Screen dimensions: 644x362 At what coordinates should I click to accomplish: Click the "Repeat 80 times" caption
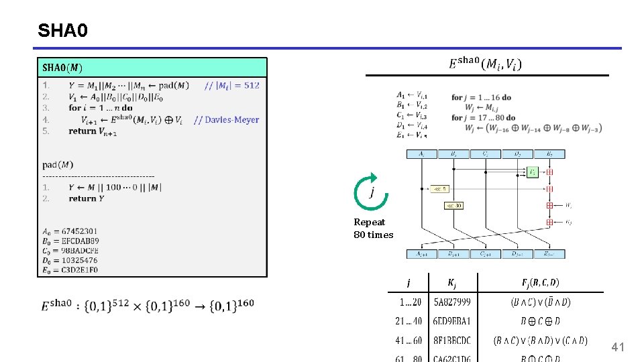374,229
